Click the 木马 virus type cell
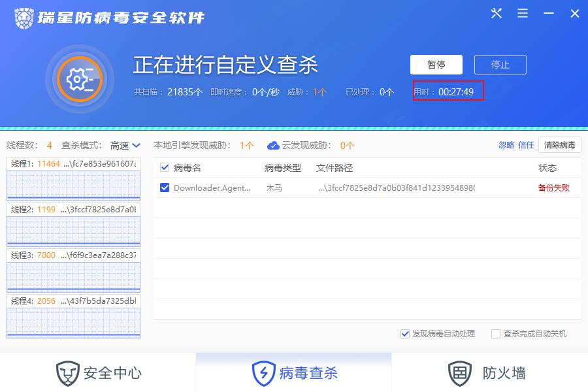The width and height of the screenshot is (588, 392). 274,188
